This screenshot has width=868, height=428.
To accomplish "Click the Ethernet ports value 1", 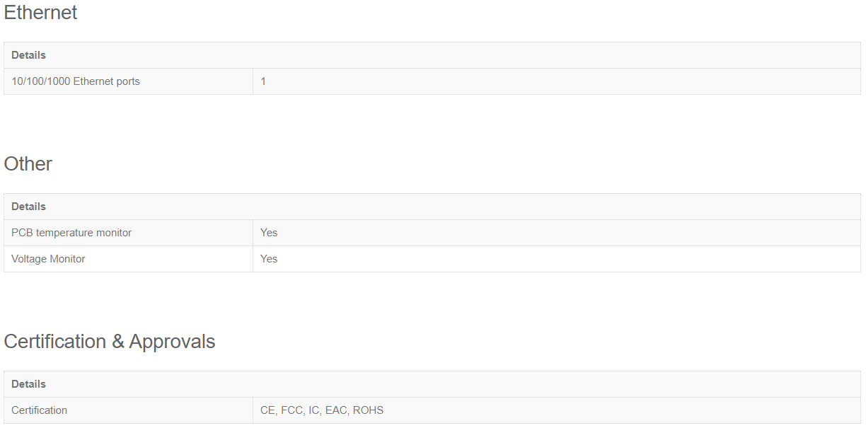I will point(263,81).
